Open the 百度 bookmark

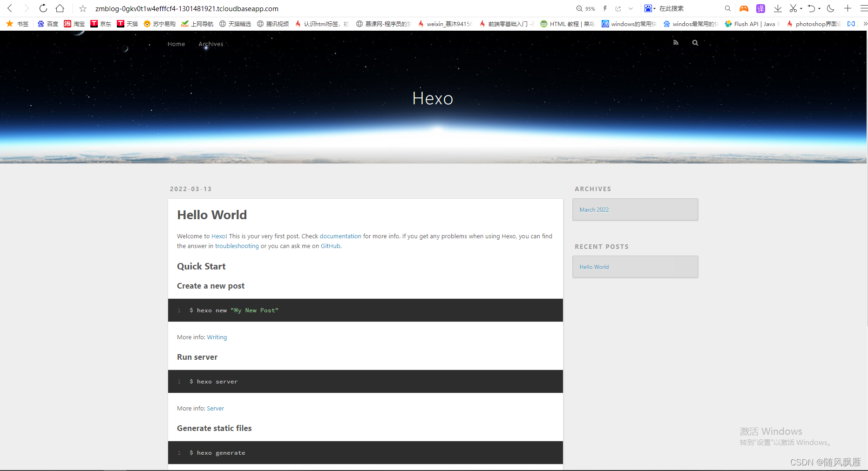pos(48,24)
